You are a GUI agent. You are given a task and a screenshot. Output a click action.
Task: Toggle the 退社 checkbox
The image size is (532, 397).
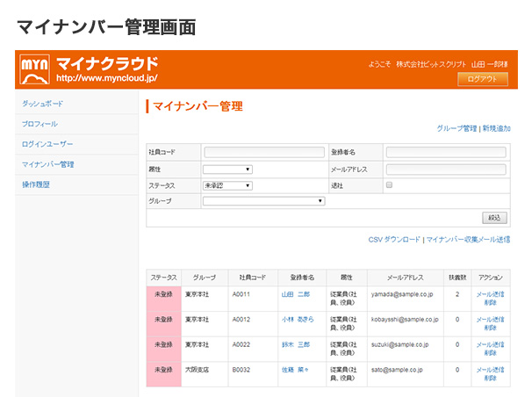pyautogui.click(x=389, y=185)
